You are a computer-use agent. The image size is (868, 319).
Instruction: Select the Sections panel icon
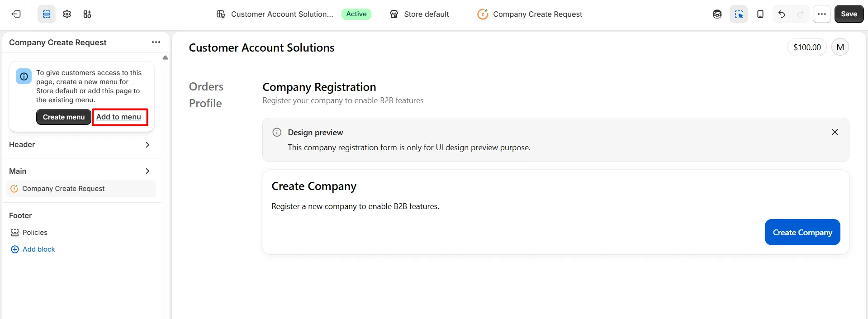[47, 14]
